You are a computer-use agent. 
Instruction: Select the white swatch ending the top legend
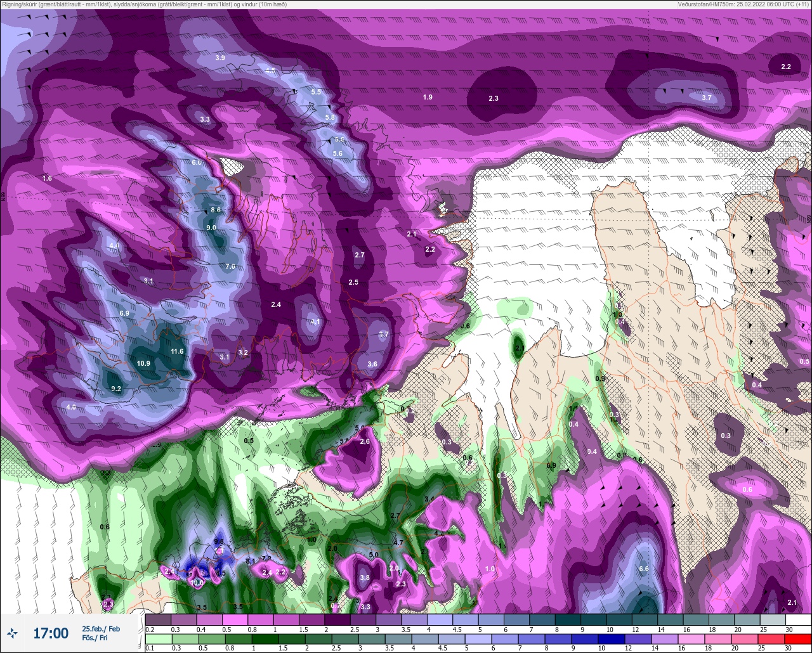click(798, 619)
